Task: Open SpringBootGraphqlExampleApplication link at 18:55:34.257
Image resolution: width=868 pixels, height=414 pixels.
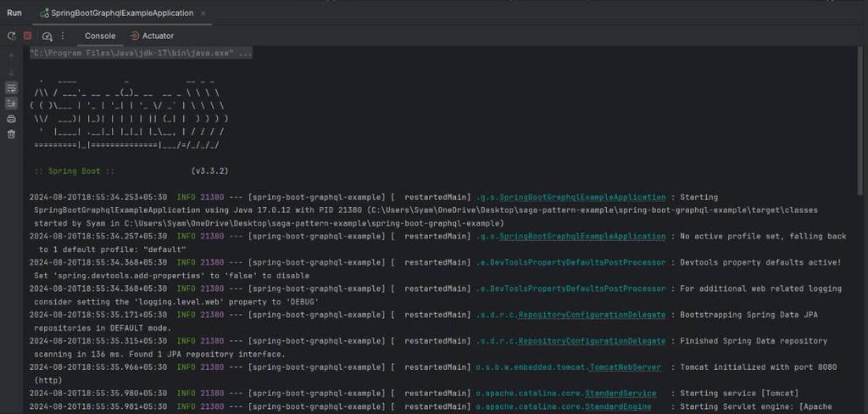Action: 583,236
